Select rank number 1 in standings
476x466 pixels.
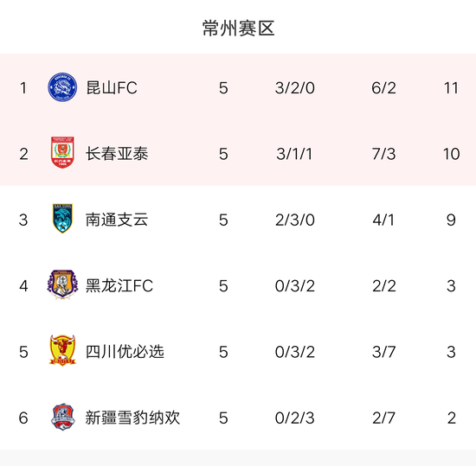coord(23,88)
